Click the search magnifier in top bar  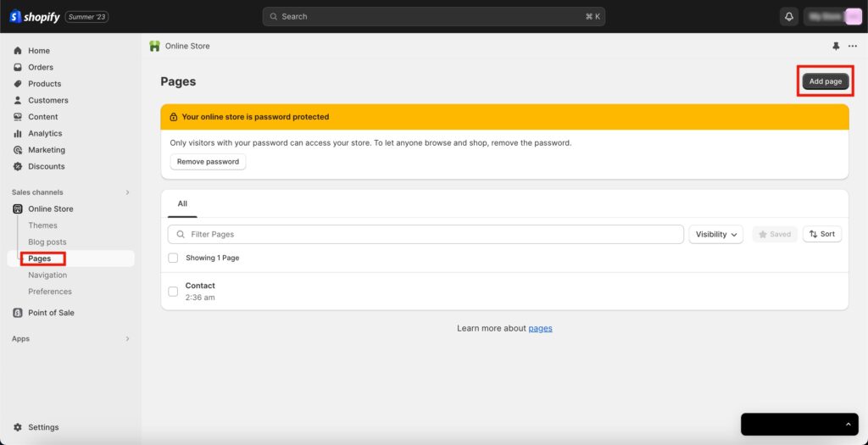274,17
